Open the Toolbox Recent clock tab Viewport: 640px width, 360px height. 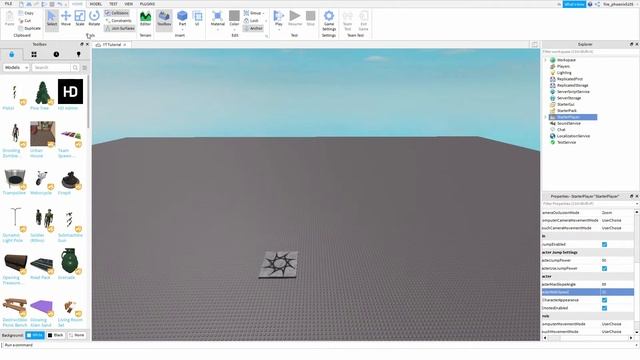point(56,54)
